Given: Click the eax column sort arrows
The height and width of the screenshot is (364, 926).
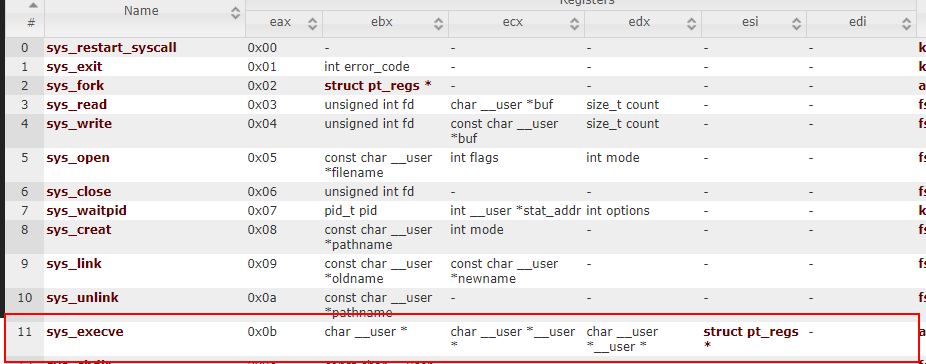Looking at the screenshot, I should click(x=312, y=24).
